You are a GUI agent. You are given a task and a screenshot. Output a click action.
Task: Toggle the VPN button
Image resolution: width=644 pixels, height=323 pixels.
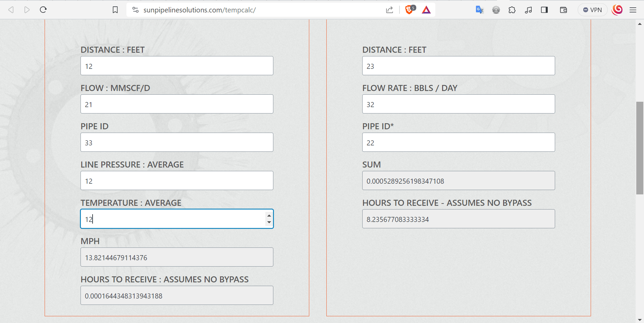(x=592, y=10)
